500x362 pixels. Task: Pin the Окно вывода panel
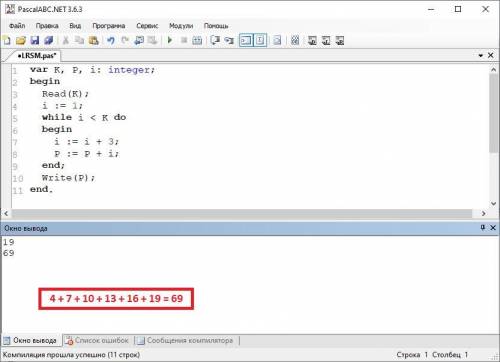pos(483,228)
